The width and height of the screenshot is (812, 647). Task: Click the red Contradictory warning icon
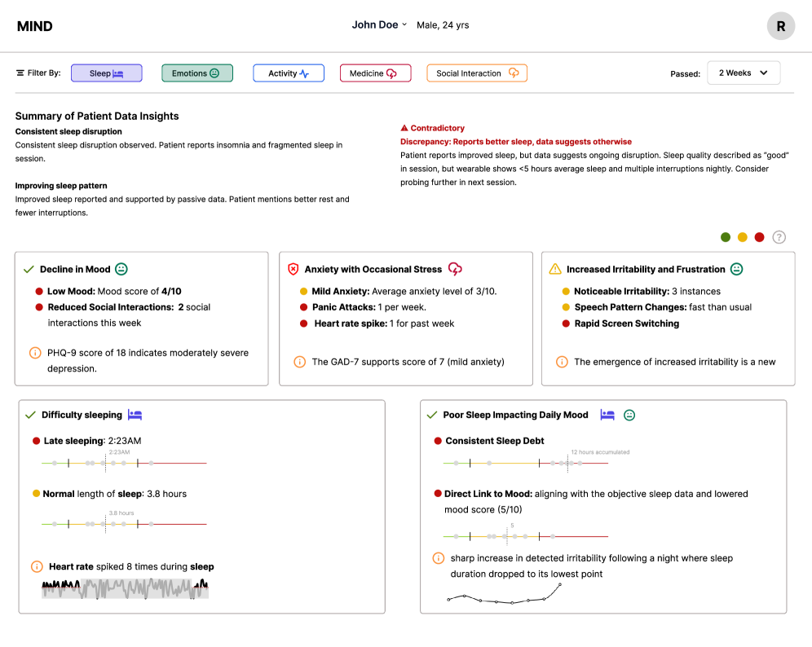point(404,128)
